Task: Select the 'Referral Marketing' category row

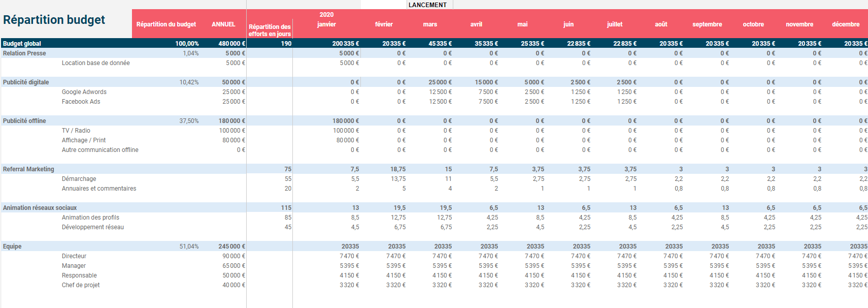Action: point(28,169)
